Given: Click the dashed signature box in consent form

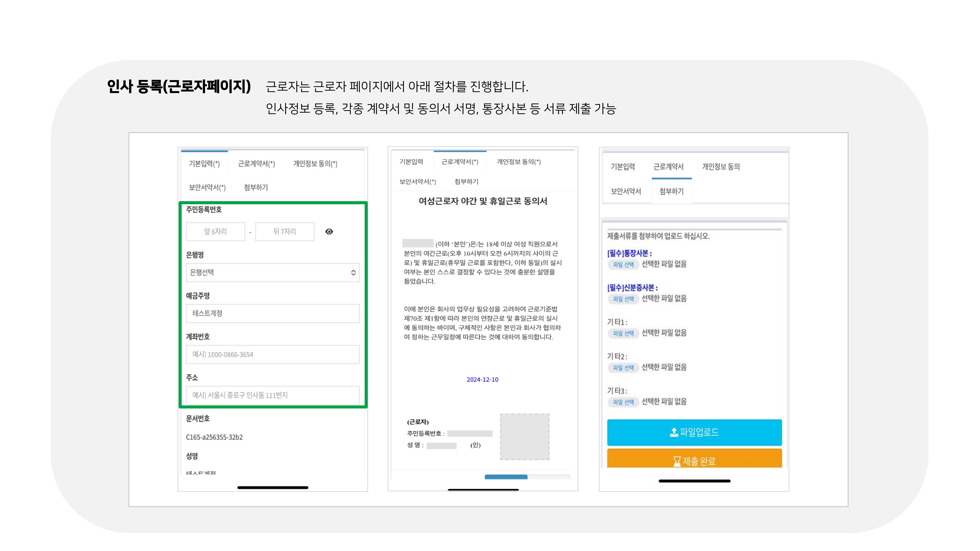Looking at the screenshot, I should 525,437.
